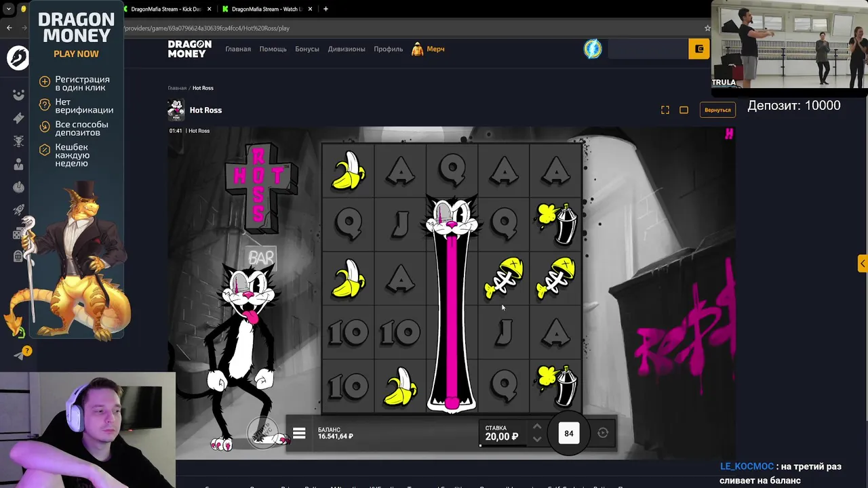The width and height of the screenshot is (868, 488).
Task: Select the smiley face sidebar icon
Action: [18, 95]
